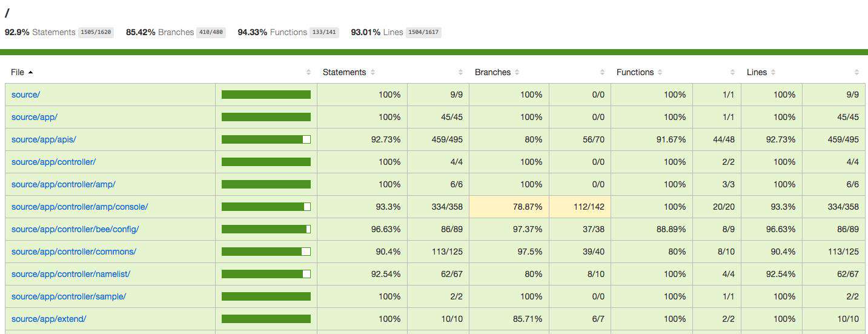Click coverage bar for amp/console/ row
This screenshot has height=334, width=868.
click(x=266, y=207)
